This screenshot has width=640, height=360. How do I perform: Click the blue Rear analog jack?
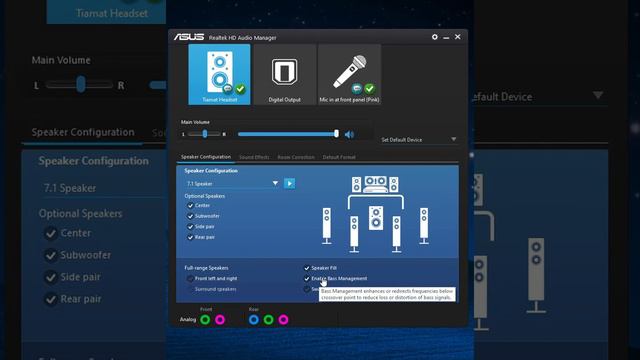(253, 320)
